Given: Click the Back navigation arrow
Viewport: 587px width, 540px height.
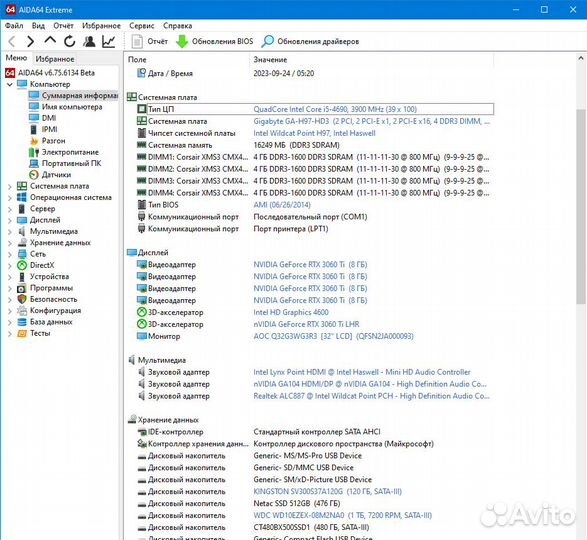Looking at the screenshot, I should 12,41.
